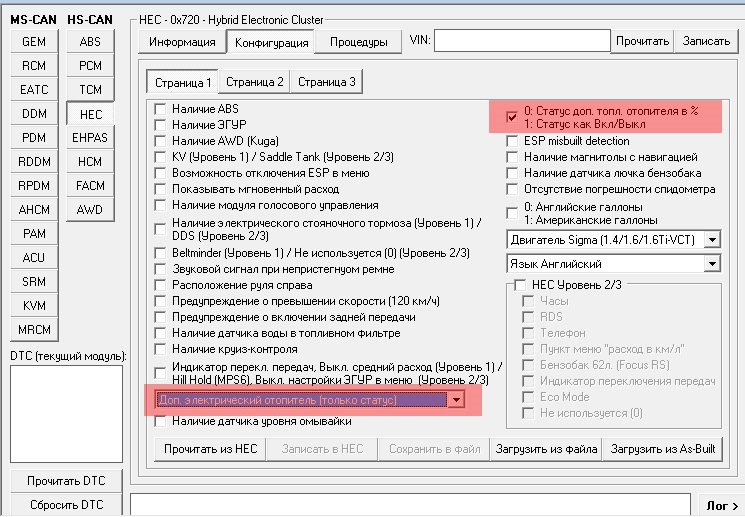Viewport: 745px width, 517px height.
Task: Toggle English/American gallons checkbox
Action: (512, 213)
